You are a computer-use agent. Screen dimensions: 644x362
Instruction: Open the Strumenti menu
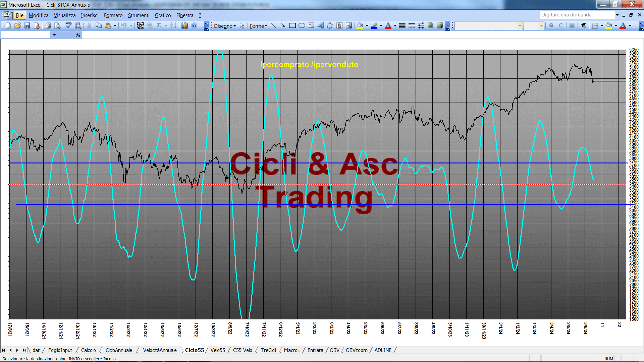[139, 15]
